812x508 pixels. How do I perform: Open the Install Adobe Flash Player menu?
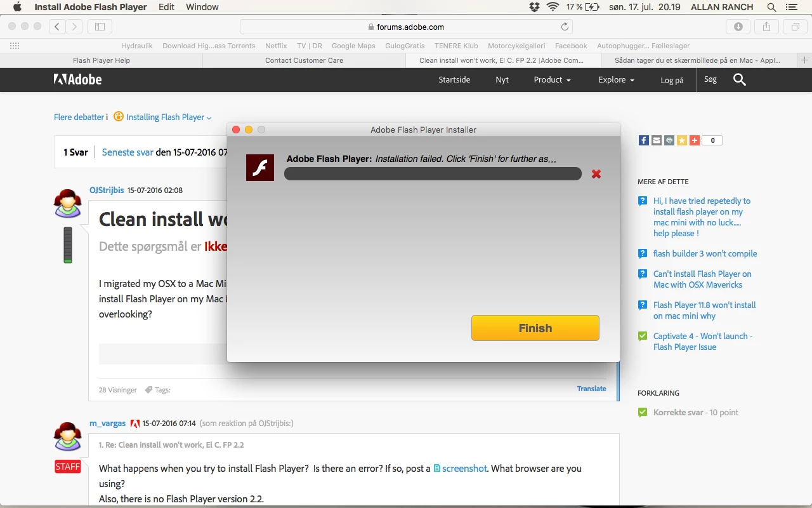point(91,7)
